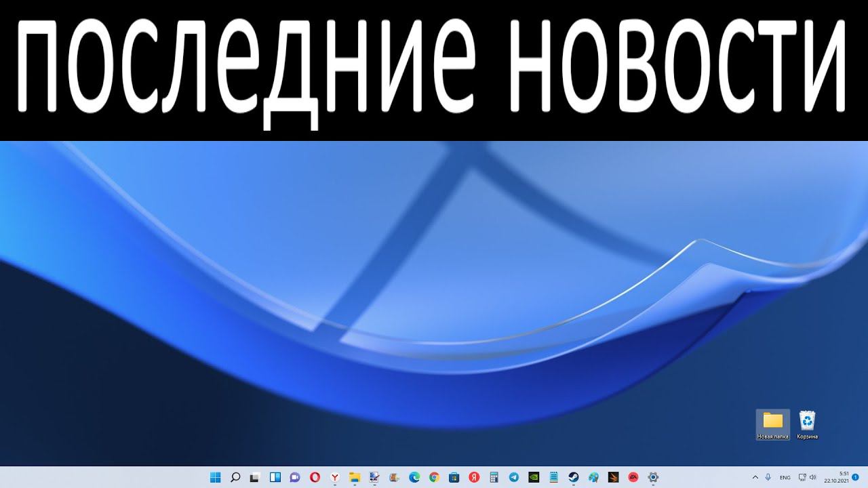Image resolution: width=868 pixels, height=488 pixels.
Task: Open Steam from the taskbar
Action: tap(574, 477)
